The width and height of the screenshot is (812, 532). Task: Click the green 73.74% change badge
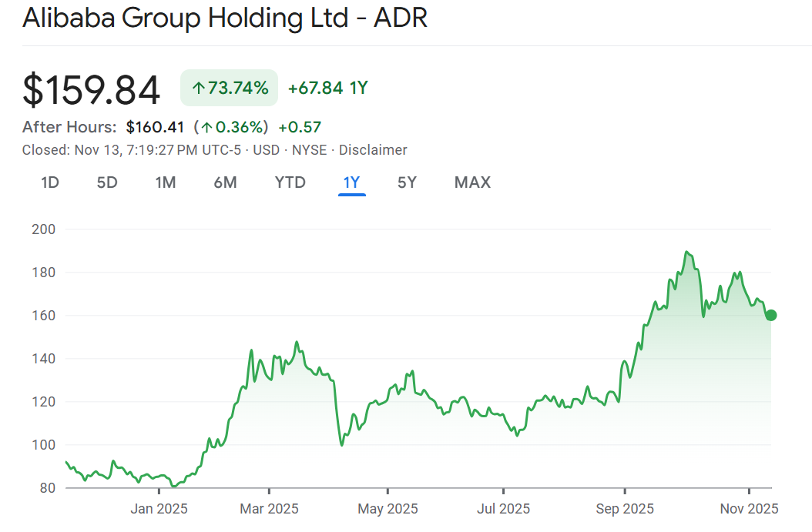[x=229, y=89]
